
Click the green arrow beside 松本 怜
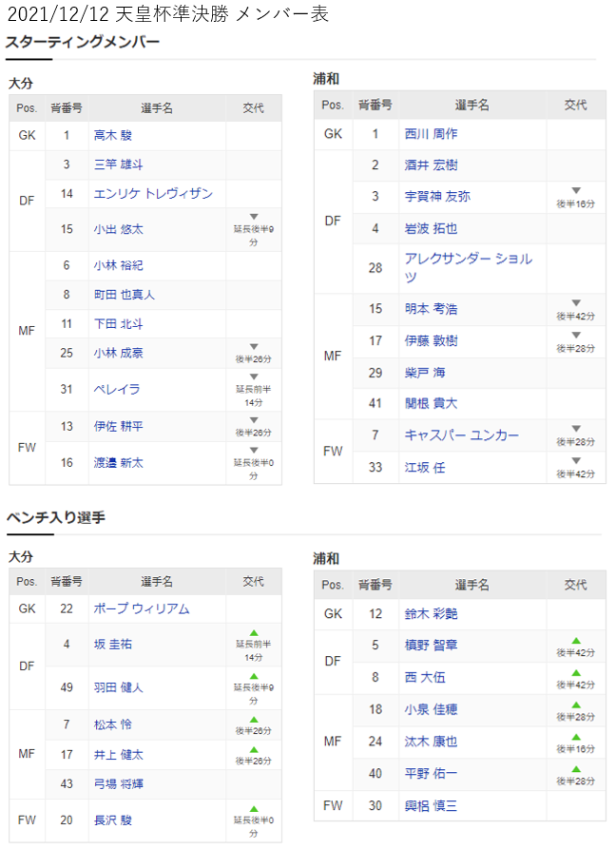[254, 719]
